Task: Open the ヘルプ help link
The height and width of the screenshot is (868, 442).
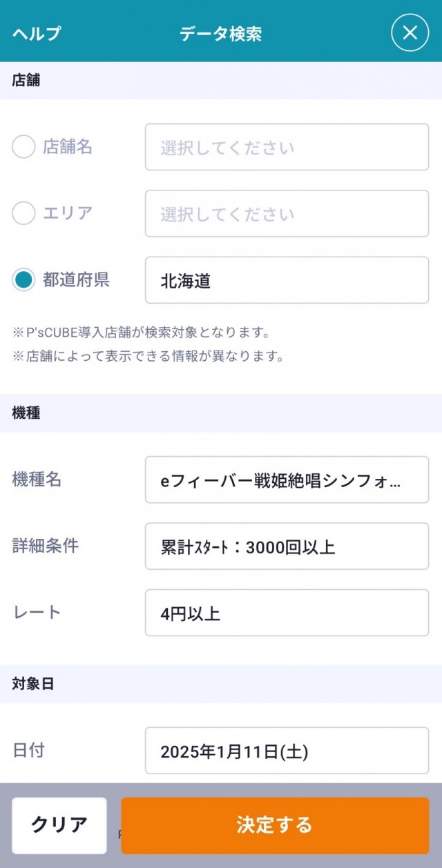Action: pyautogui.click(x=37, y=33)
